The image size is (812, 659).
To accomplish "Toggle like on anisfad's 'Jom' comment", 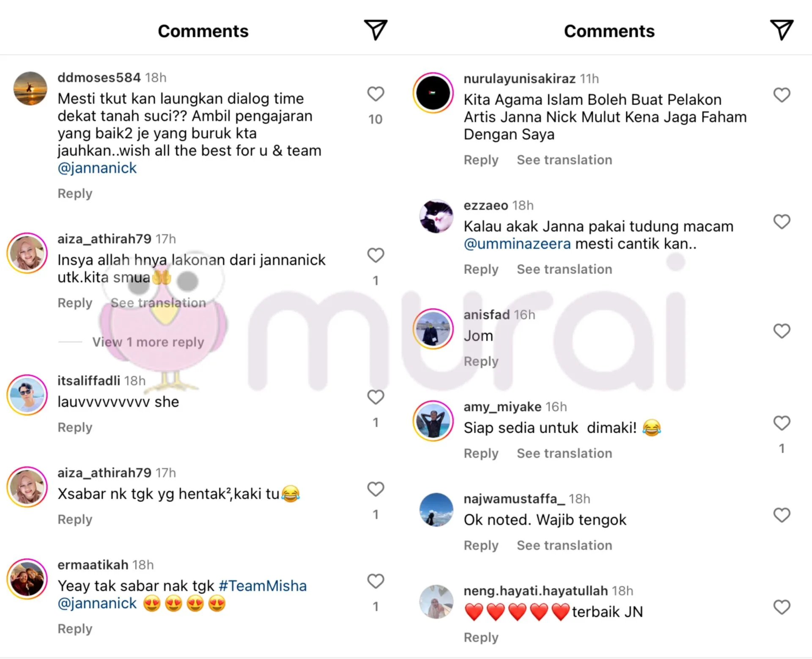I will pyautogui.click(x=782, y=331).
